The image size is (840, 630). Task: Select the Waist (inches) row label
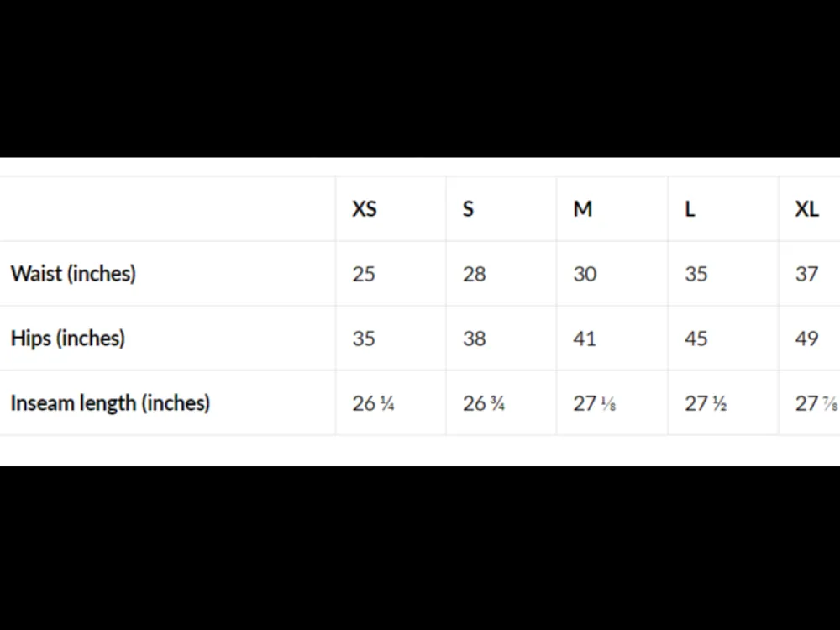pyautogui.click(x=73, y=274)
